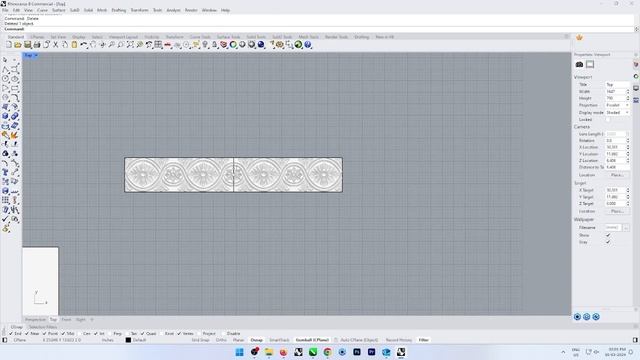Toggle Grid Snap in status bar

pyautogui.click(x=200, y=340)
